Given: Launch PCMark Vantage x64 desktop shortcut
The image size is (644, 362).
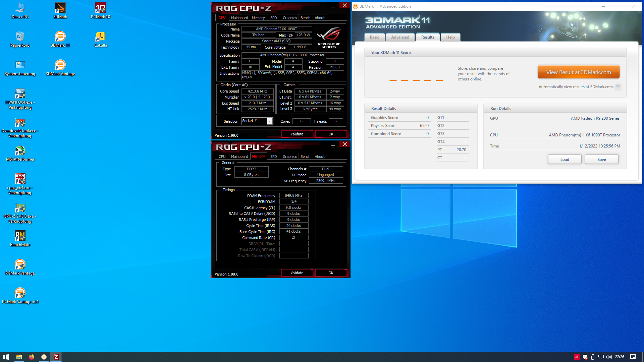Looking at the screenshot, I should coord(20,295).
